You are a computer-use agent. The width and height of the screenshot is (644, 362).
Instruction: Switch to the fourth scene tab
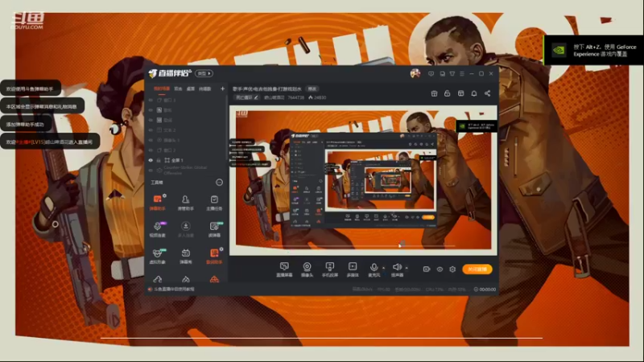[205, 88]
